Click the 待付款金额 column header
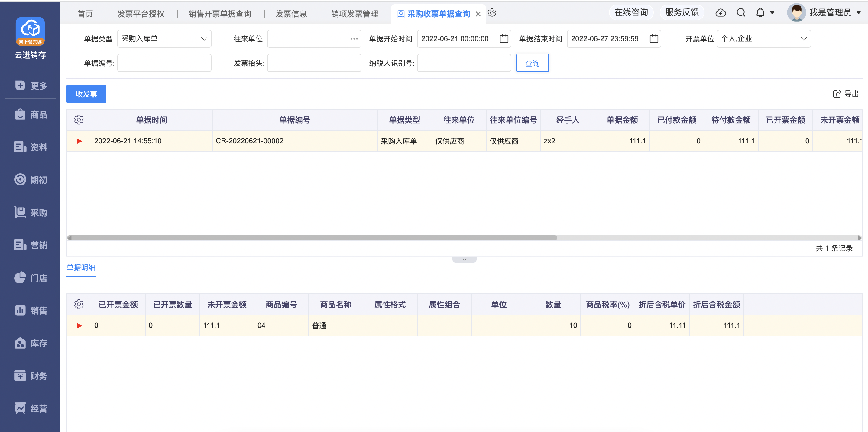 pos(731,120)
